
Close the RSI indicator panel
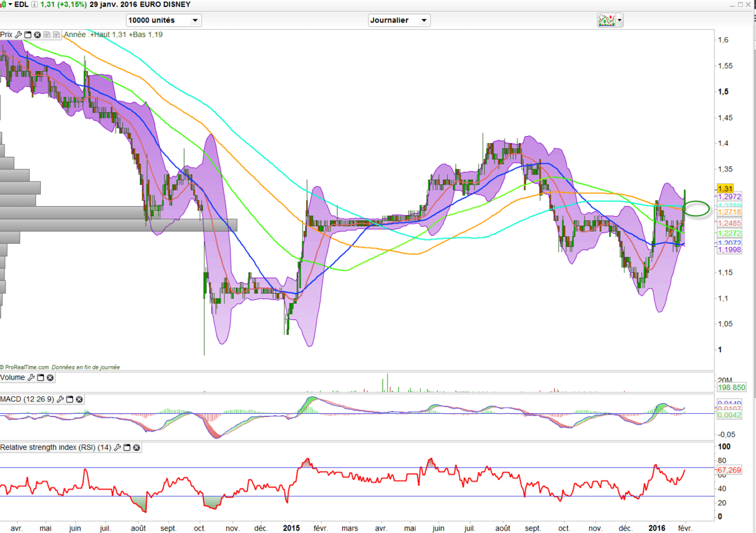coord(136,448)
